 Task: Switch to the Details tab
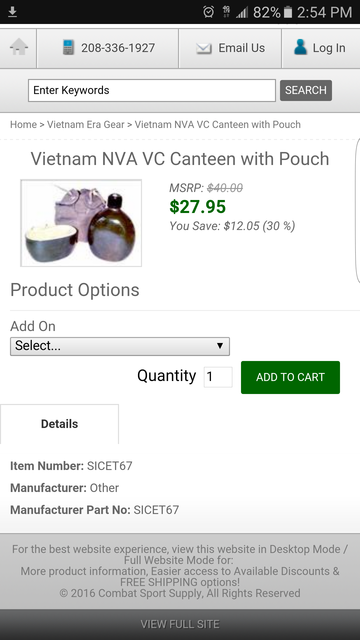[x=60, y=424]
